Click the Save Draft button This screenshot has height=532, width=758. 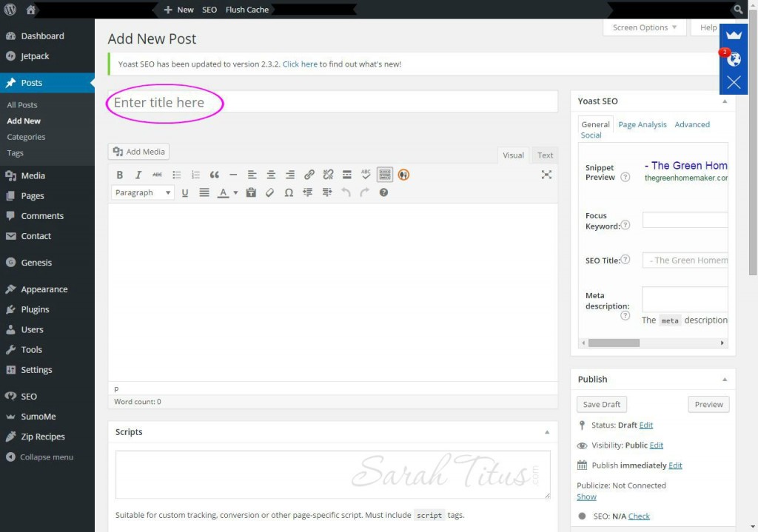click(x=601, y=404)
